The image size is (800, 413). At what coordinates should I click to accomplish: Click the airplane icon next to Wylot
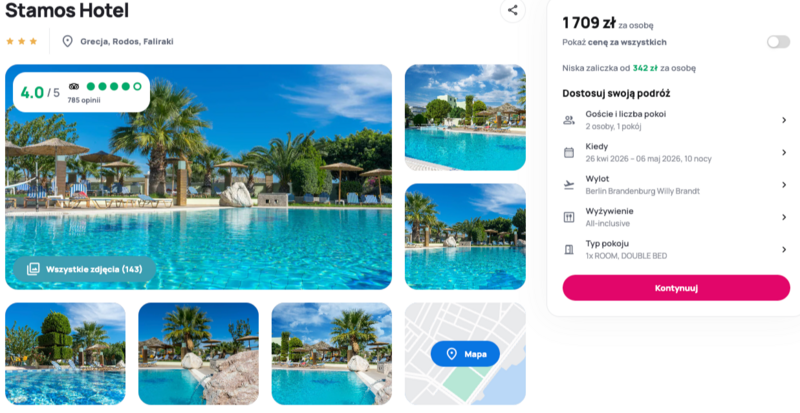pyautogui.click(x=569, y=185)
